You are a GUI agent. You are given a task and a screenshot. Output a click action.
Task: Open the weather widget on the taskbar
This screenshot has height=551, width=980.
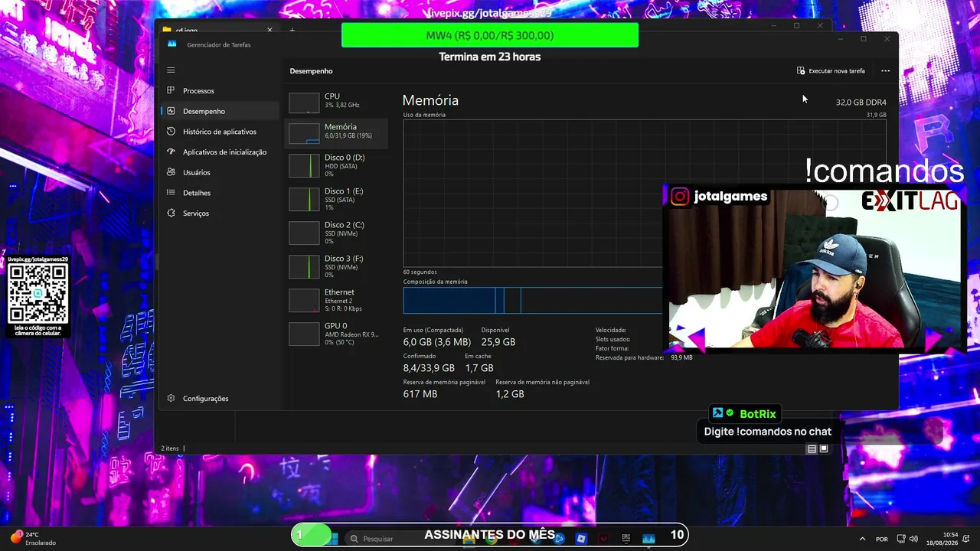click(32, 539)
